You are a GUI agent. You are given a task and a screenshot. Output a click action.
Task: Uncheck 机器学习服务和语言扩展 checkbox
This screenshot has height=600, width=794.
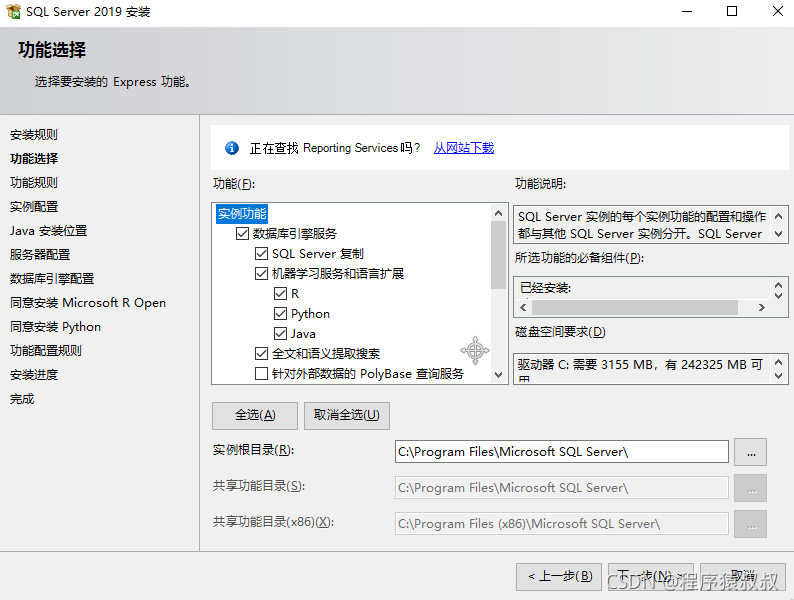click(x=261, y=273)
